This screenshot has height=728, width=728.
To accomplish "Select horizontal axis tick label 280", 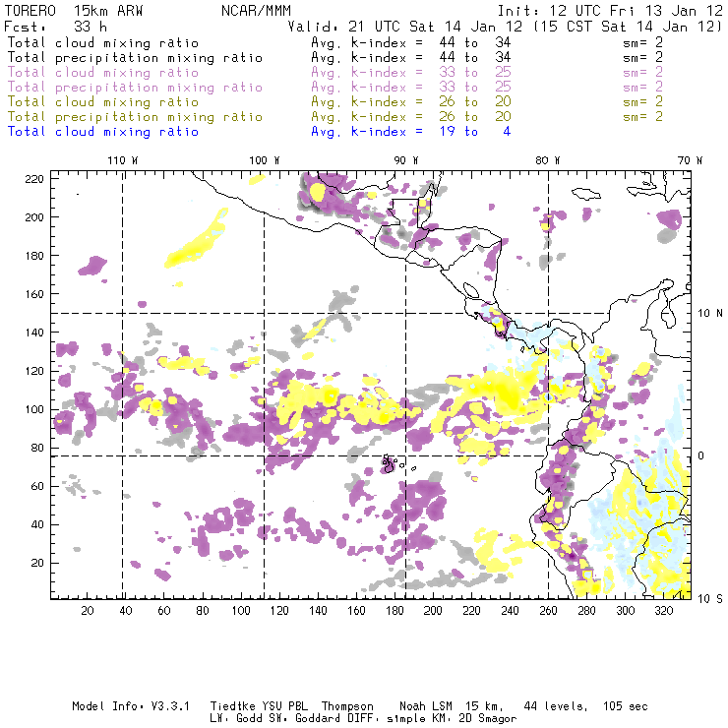I will pyautogui.click(x=587, y=610).
